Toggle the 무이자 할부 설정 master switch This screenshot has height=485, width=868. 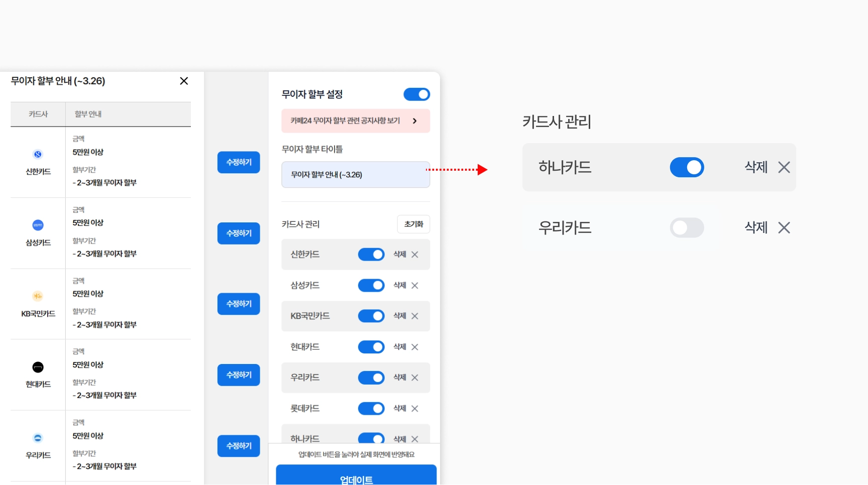[417, 94]
